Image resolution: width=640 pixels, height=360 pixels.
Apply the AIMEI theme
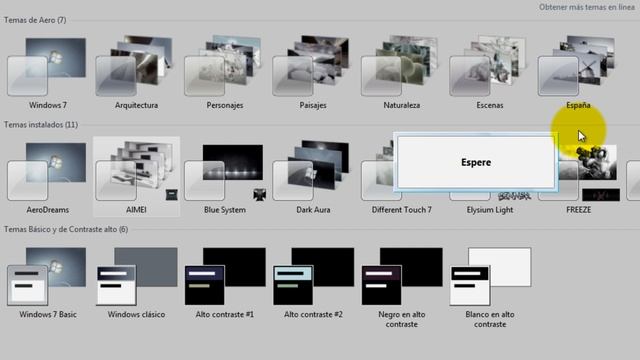[x=136, y=176]
